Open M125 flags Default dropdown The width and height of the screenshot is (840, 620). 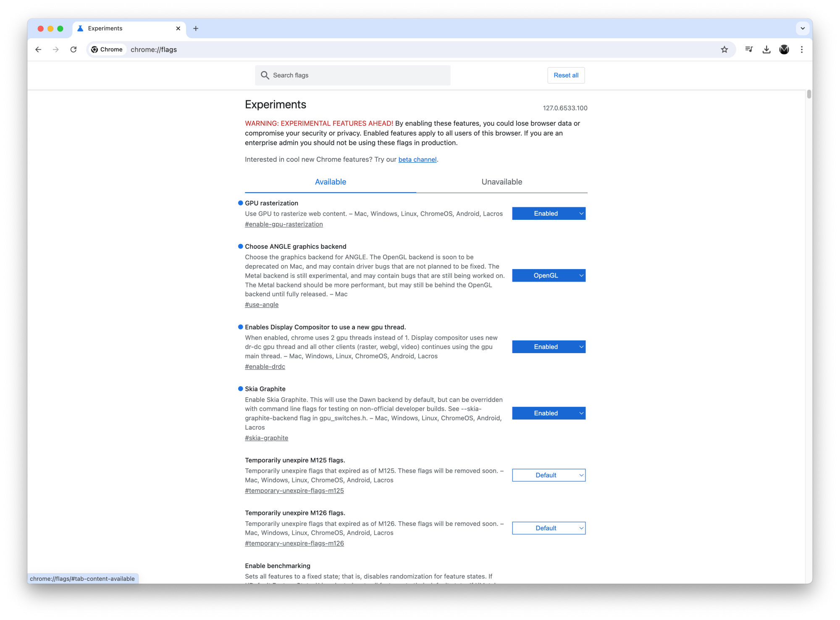pyautogui.click(x=549, y=475)
